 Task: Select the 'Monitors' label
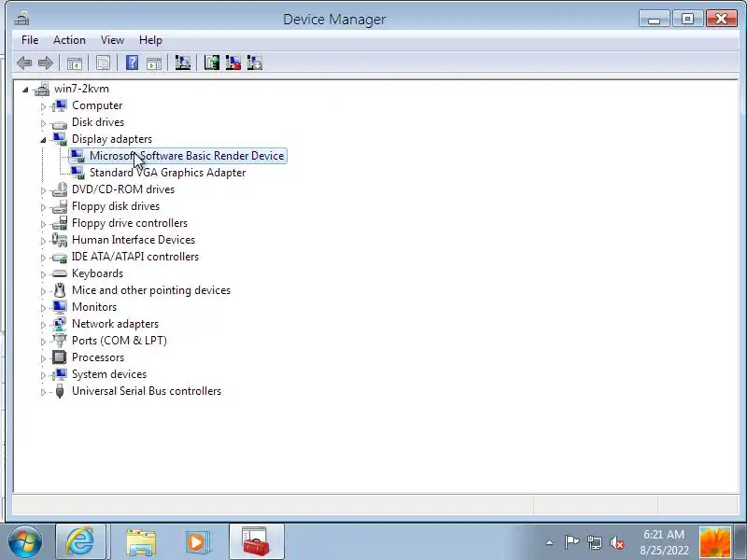pos(94,307)
